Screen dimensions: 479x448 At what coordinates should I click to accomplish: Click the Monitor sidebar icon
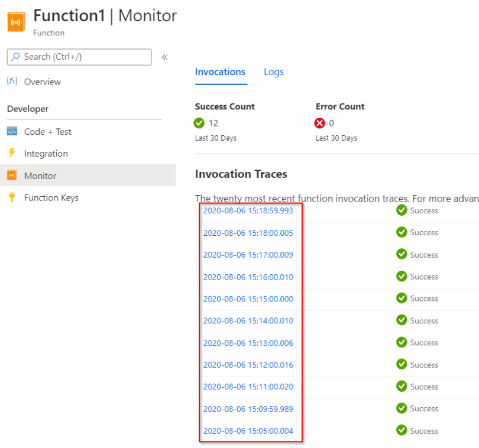pos(12,175)
